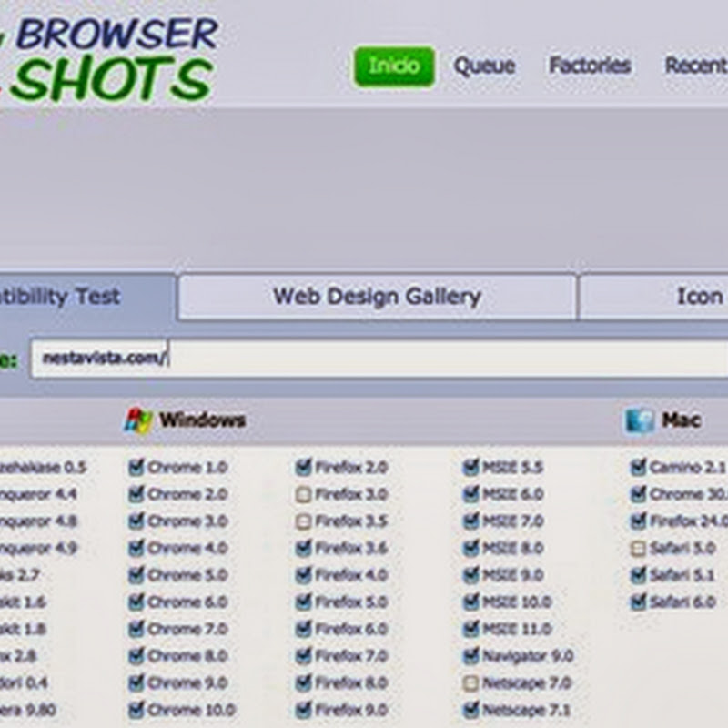728x728 pixels.
Task: Switch to Web Design Gallery tab
Action: [x=377, y=297]
